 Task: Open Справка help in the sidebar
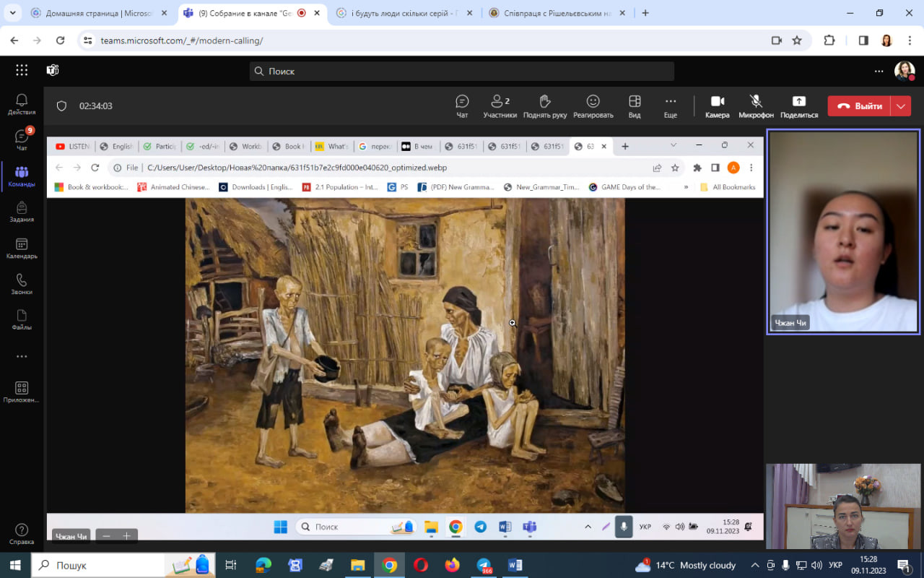[22, 534]
